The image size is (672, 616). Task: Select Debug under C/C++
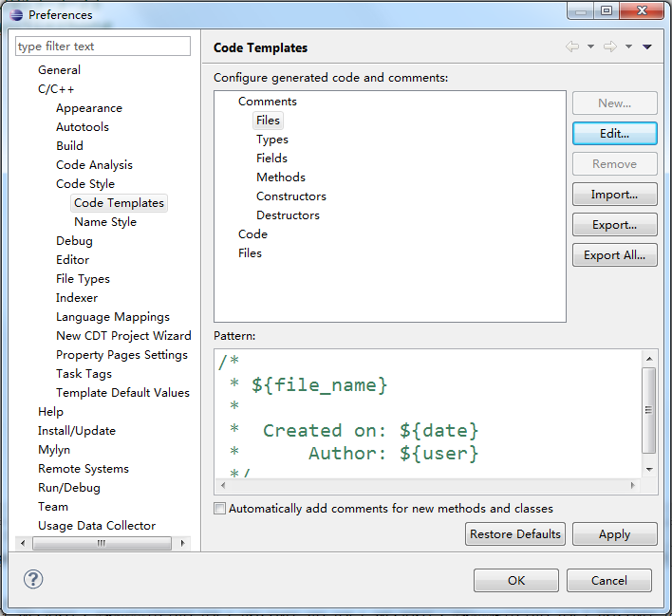tap(74, 241)
